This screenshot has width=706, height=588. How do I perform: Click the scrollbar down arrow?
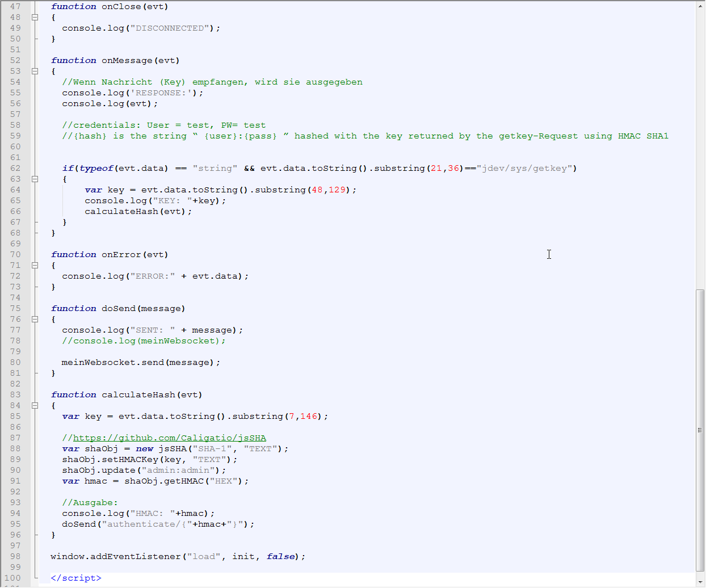pos(700,582)
